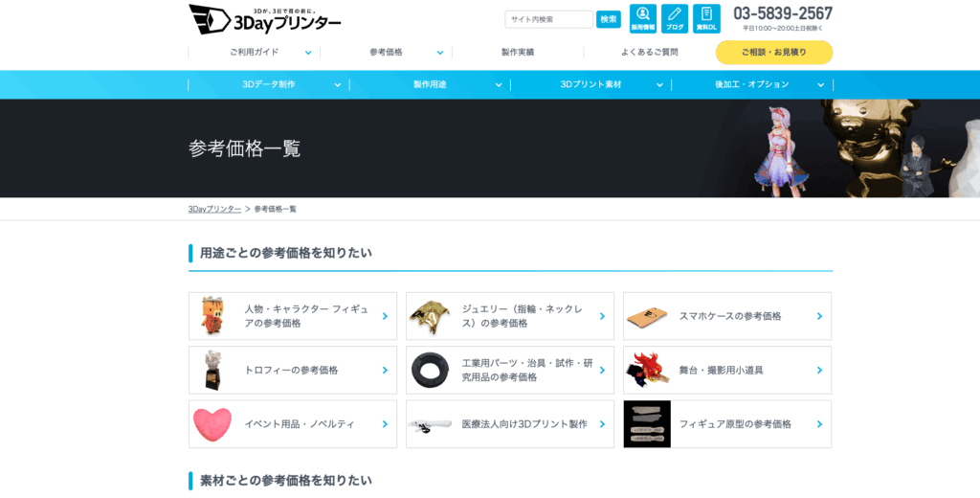Open the 後加工・オプション menu
980x498 pixels.
(752, 84)
